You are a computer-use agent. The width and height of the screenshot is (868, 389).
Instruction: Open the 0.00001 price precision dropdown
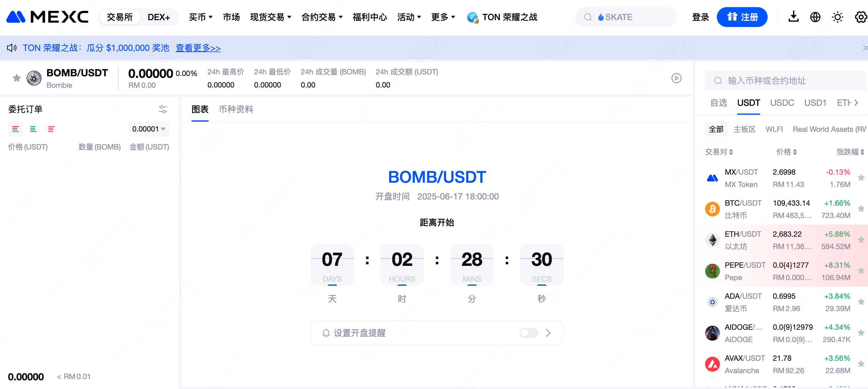click(149, 129)
